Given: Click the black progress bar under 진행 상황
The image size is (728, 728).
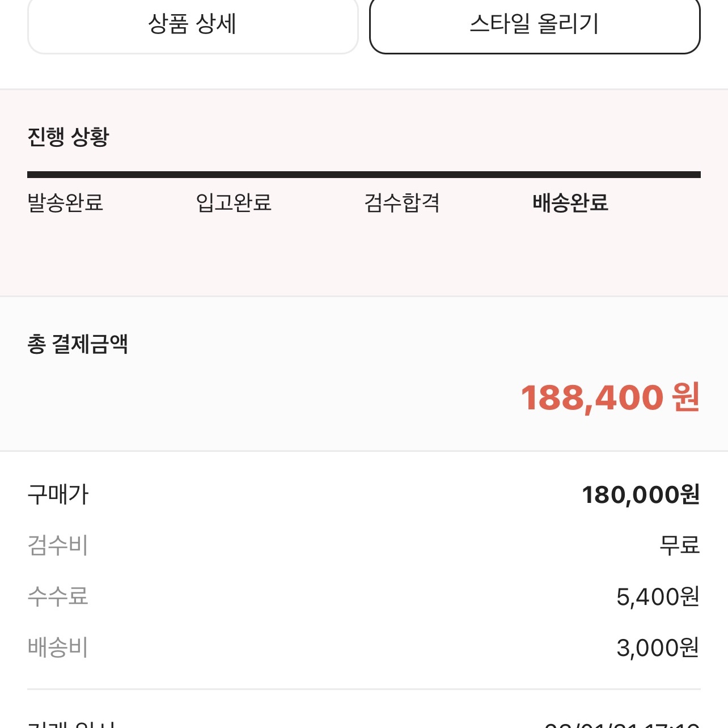Looking at the screenshot, I should 364,175.
